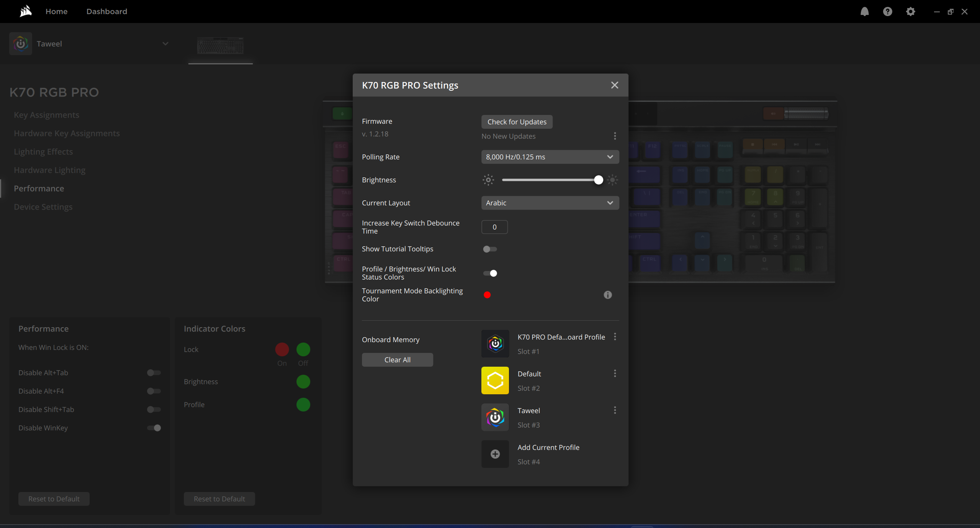Image resolution: width=980 pixels, height=528 pixels.
Task: Open the red Tournament Mode color swatch
Action: (x=487, y=295)
